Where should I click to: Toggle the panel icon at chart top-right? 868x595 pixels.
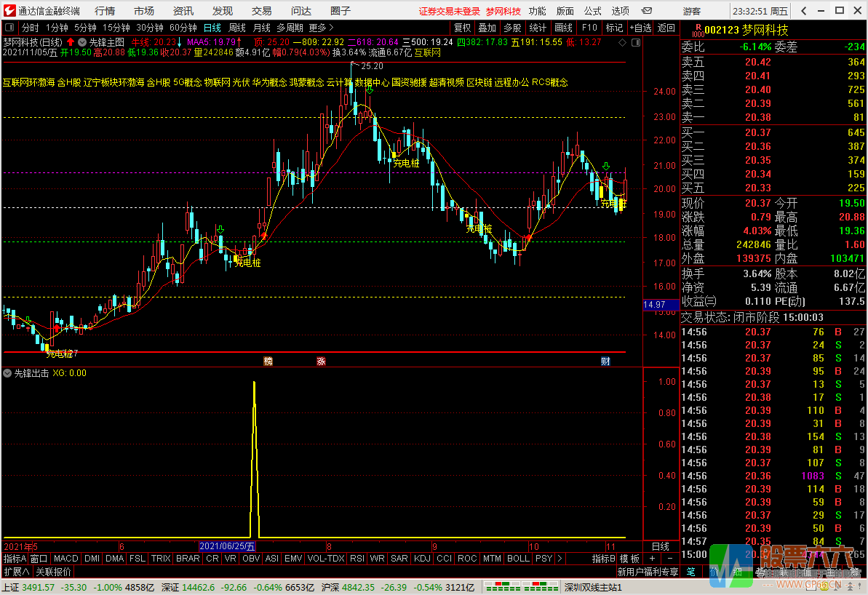635,43
